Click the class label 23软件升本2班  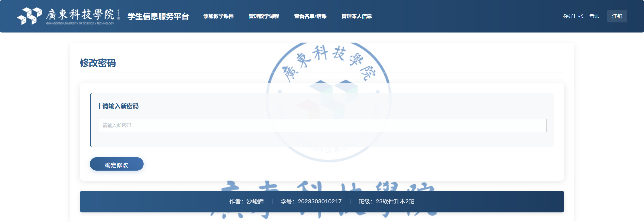pyautogui.click(x=395, y=202)
